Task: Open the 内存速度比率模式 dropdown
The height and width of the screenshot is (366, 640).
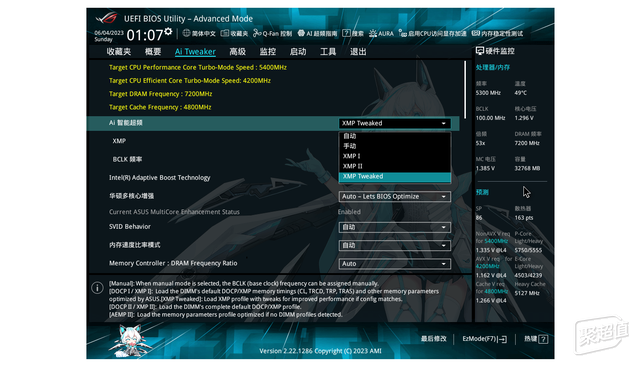Action: point(395,245)
